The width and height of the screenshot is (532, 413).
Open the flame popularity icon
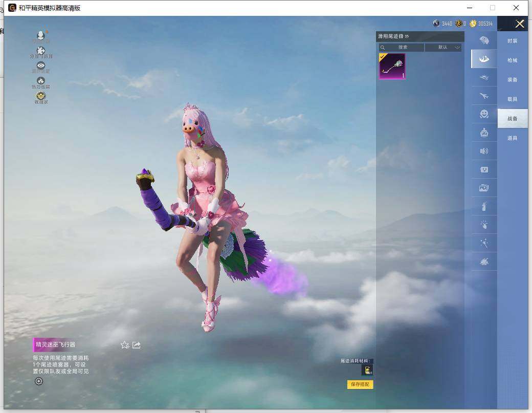point(41,80)
